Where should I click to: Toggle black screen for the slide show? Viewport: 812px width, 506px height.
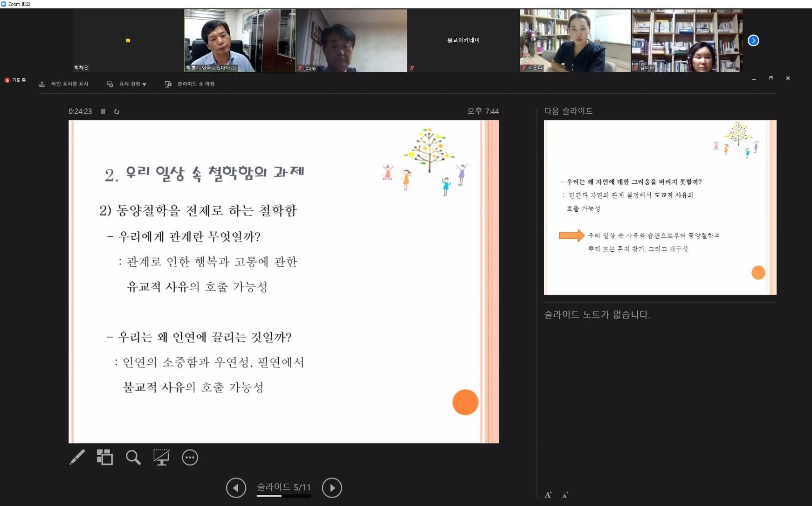(161, 457)
